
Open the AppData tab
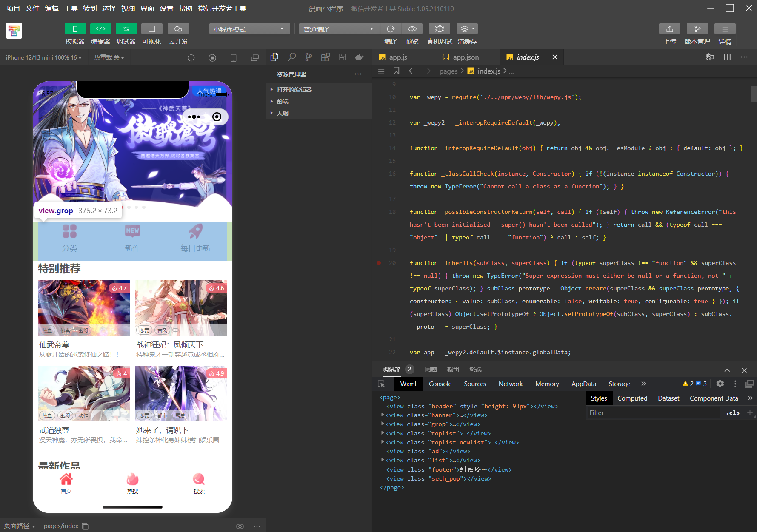(584, 384)
